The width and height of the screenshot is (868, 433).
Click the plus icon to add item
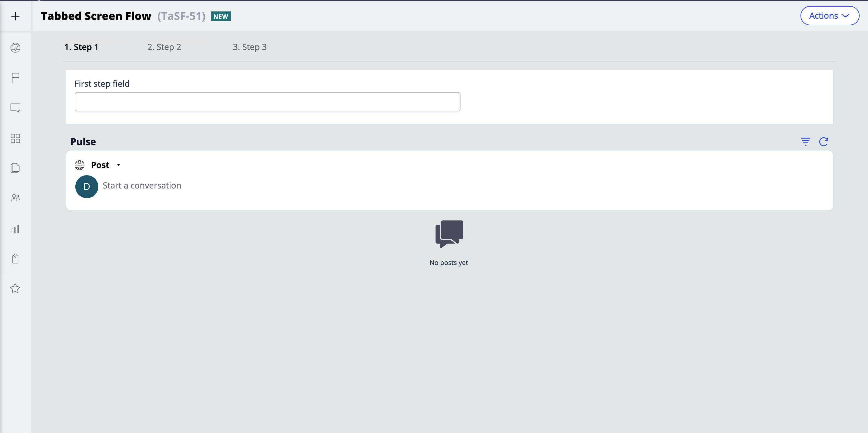(15, 15)
